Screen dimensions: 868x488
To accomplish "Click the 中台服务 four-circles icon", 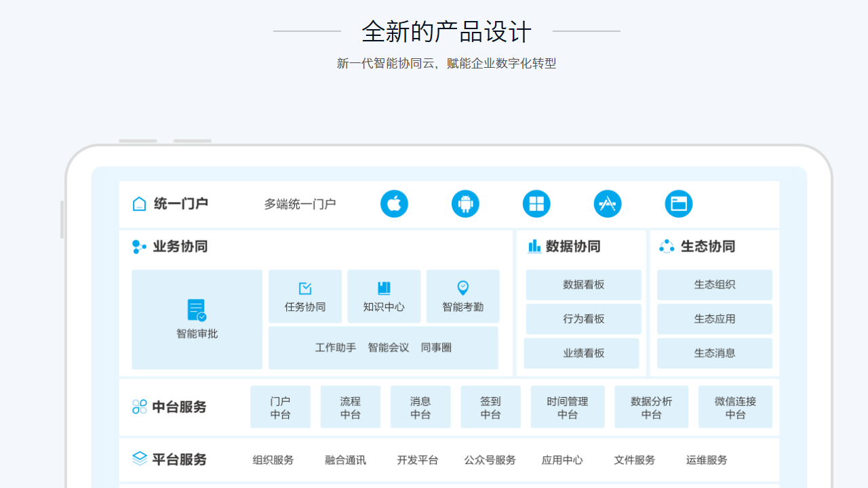I will pyautogui.click(x=139, y=407).
